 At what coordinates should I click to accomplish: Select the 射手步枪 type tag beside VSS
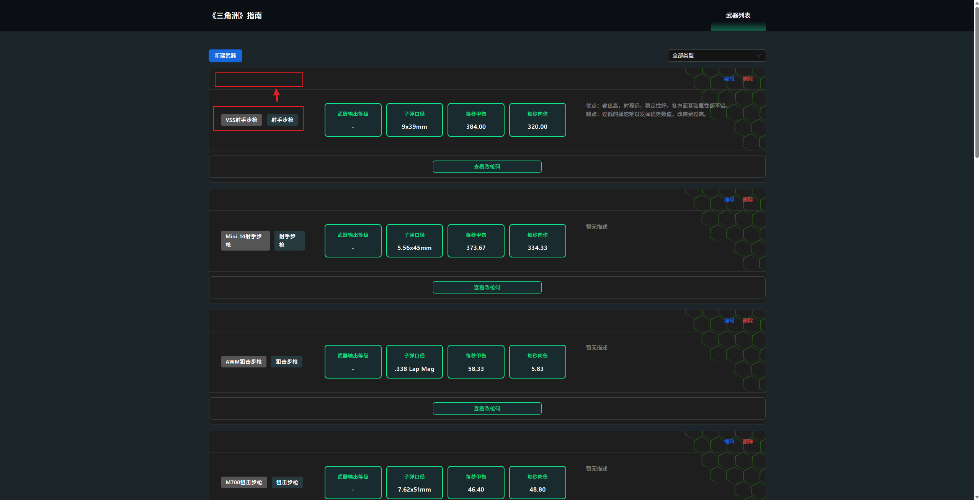[282, 120]
